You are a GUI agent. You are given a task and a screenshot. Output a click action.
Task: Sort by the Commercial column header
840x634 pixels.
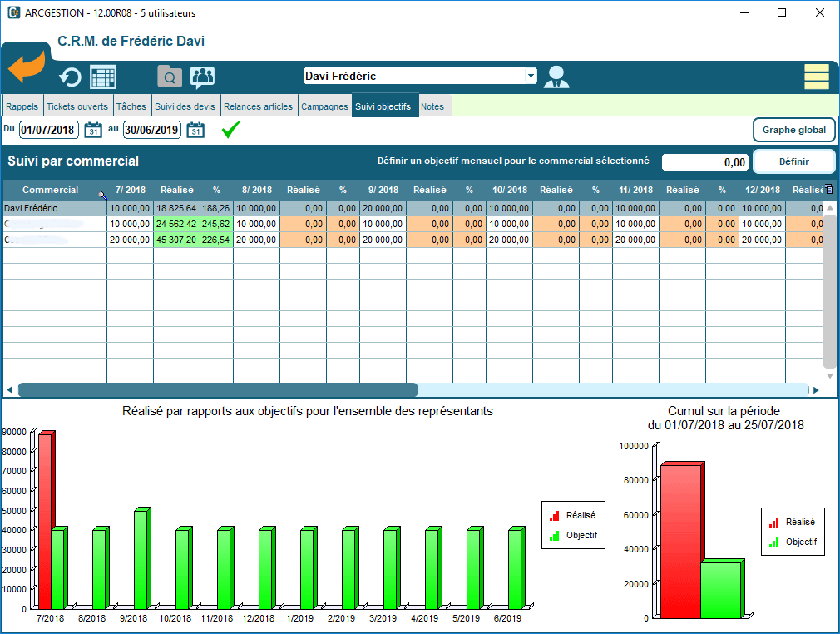tap(51, 191)
